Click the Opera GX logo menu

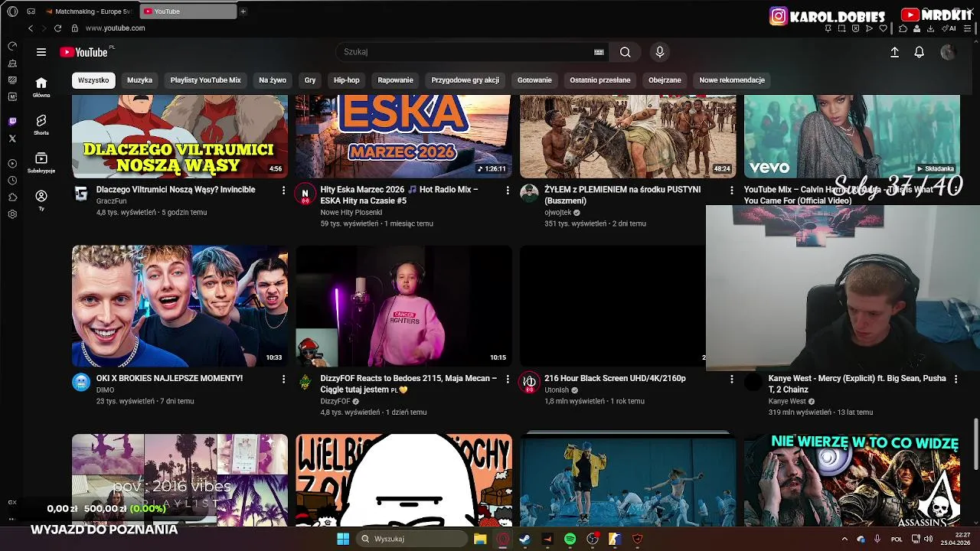(x=12, y=11)
